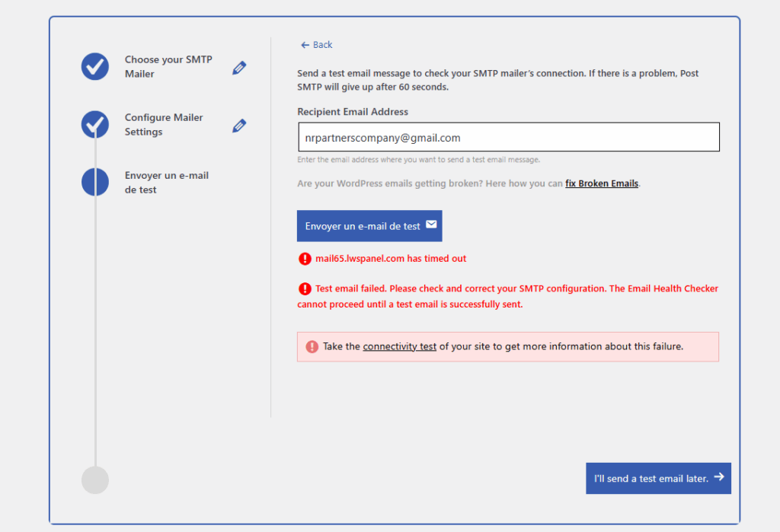The width and height of the screenshot is (780, 532).
Task: Open the fix Broken Emails link
Action: click(601, 183)
